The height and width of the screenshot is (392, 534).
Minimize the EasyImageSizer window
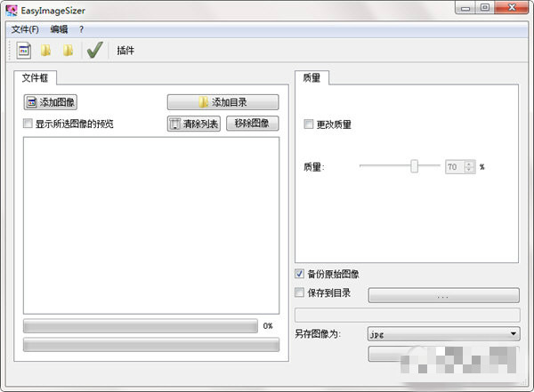click(x=465, y=8)
